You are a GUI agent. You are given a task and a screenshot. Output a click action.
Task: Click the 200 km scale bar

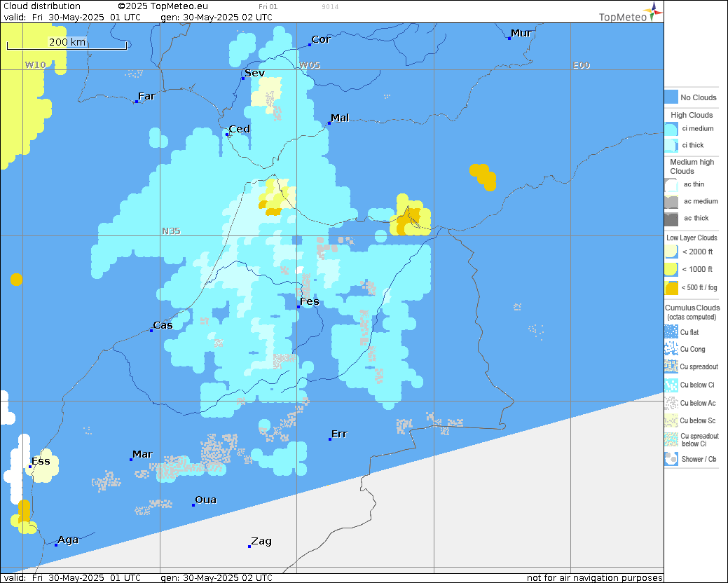point(67,43)
